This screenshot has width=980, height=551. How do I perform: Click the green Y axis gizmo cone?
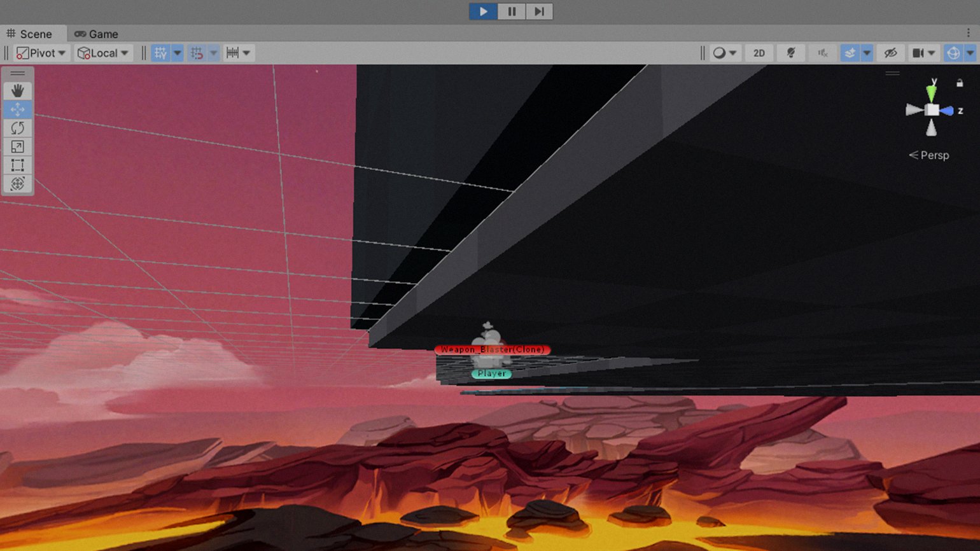pyautogui.click(x=932, y=93)
